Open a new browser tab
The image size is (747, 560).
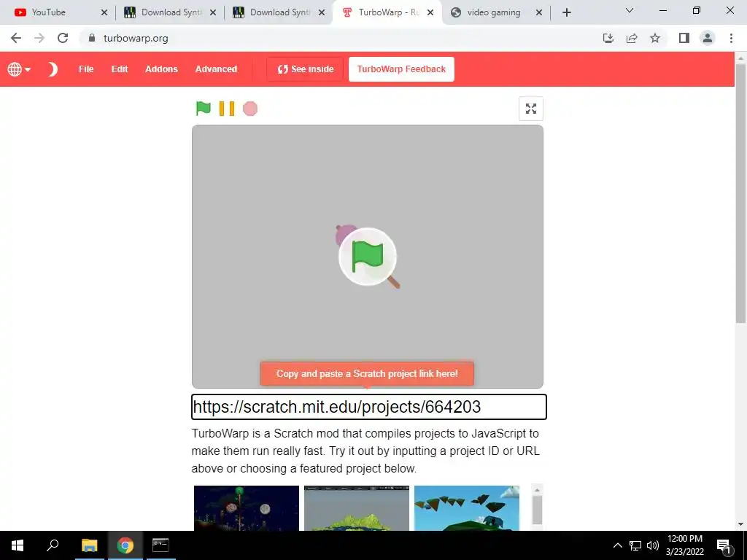[566, 12]
